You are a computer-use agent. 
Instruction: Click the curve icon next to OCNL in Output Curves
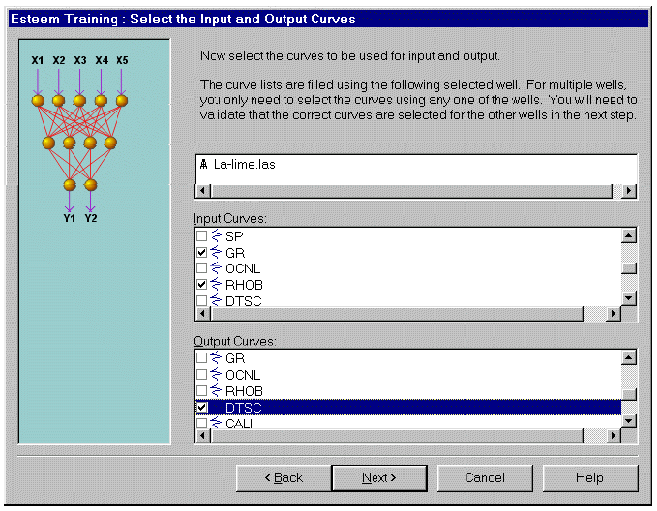[x=215, y=374]
